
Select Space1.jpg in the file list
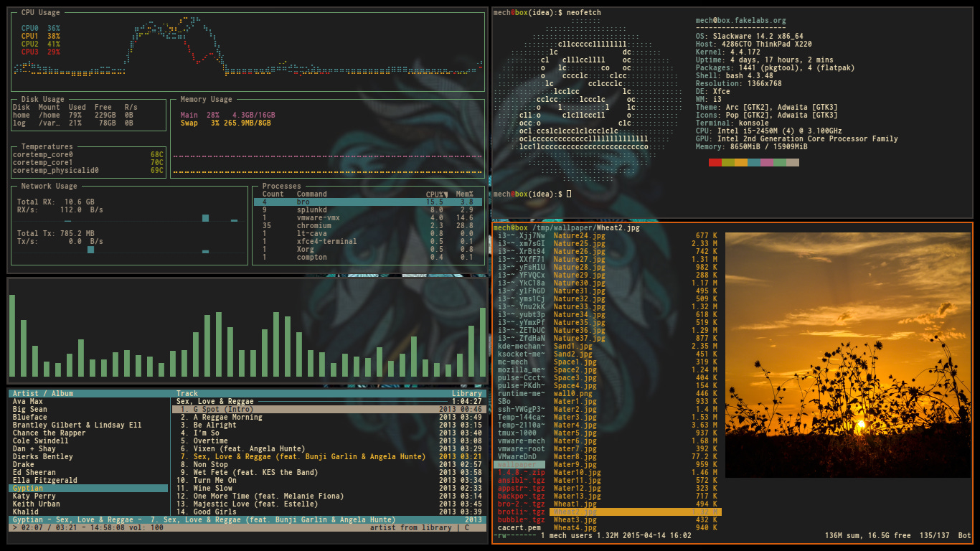click(x=575, y=362)
